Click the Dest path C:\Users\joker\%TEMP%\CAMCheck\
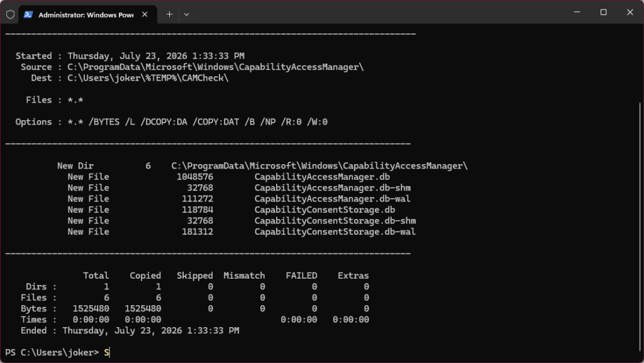644x363 pixels. 148,78
